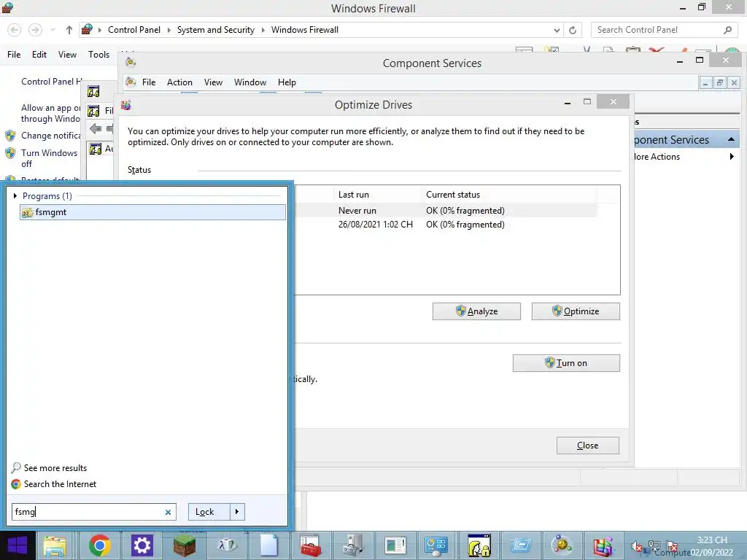
Task: Refresh the Windows Firewall control panel page
Action: (x=573, y=30)
